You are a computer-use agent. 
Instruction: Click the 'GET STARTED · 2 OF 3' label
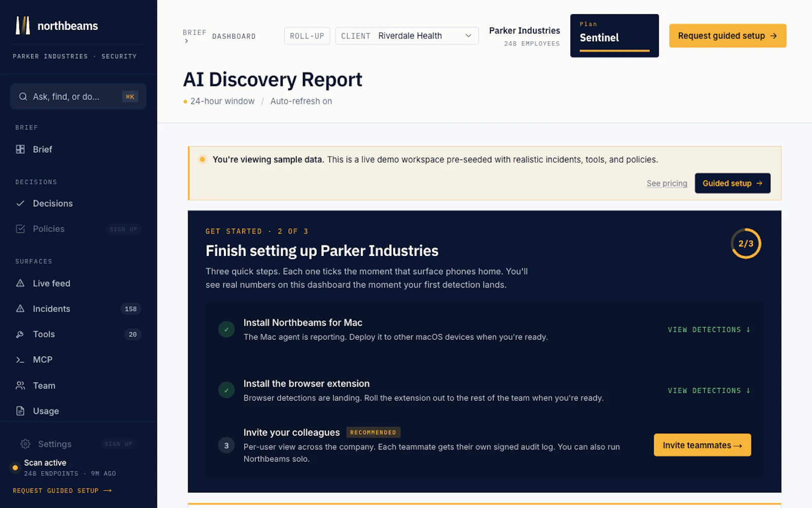(x=257, y=231)
